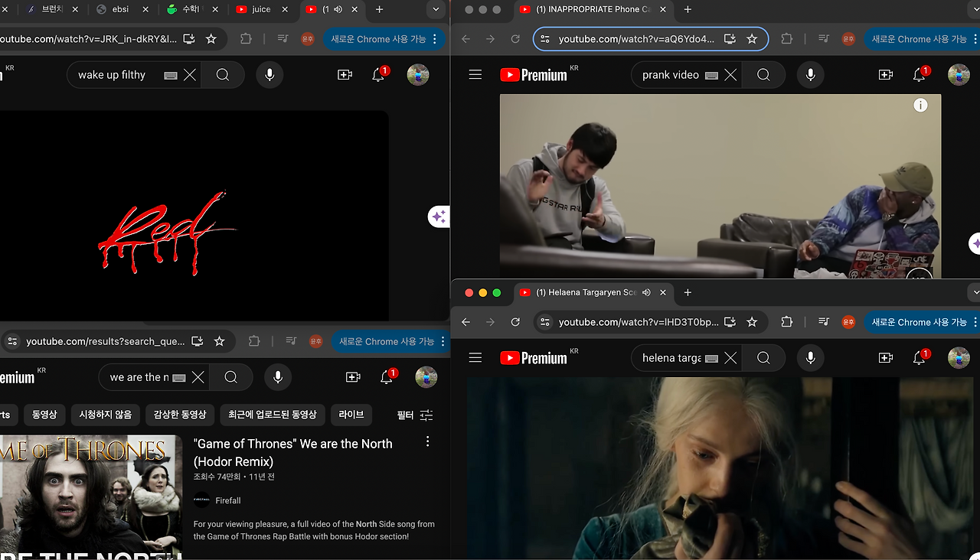Open the guide menu in the 'prank video' window
The image size is (980, 560).
pos(475,75)
